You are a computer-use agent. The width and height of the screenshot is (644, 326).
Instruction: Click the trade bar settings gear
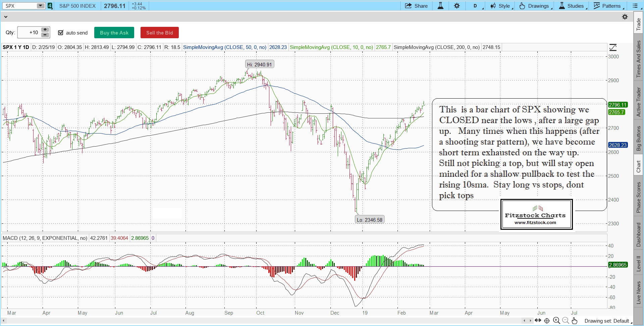point(625,17)
